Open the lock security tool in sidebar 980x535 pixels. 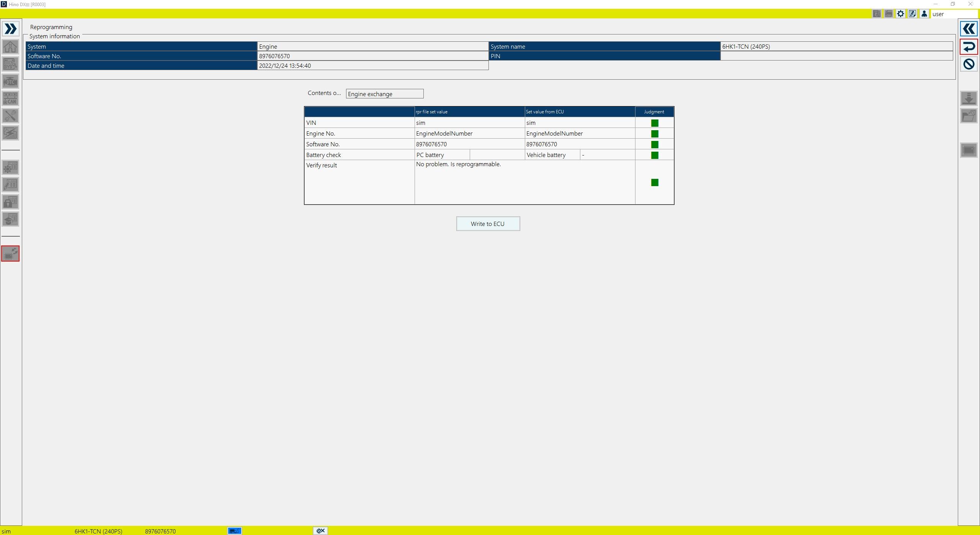pyautogui.click(x=11, y=202)
